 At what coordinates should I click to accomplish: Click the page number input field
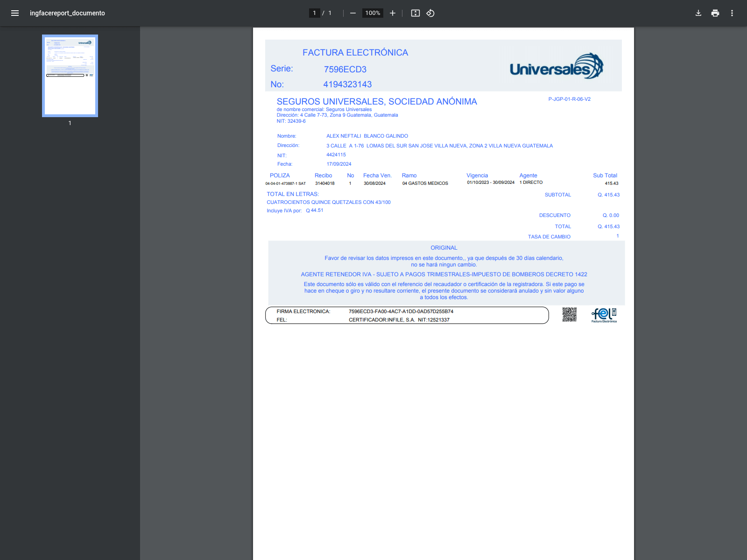pos(315,13)
